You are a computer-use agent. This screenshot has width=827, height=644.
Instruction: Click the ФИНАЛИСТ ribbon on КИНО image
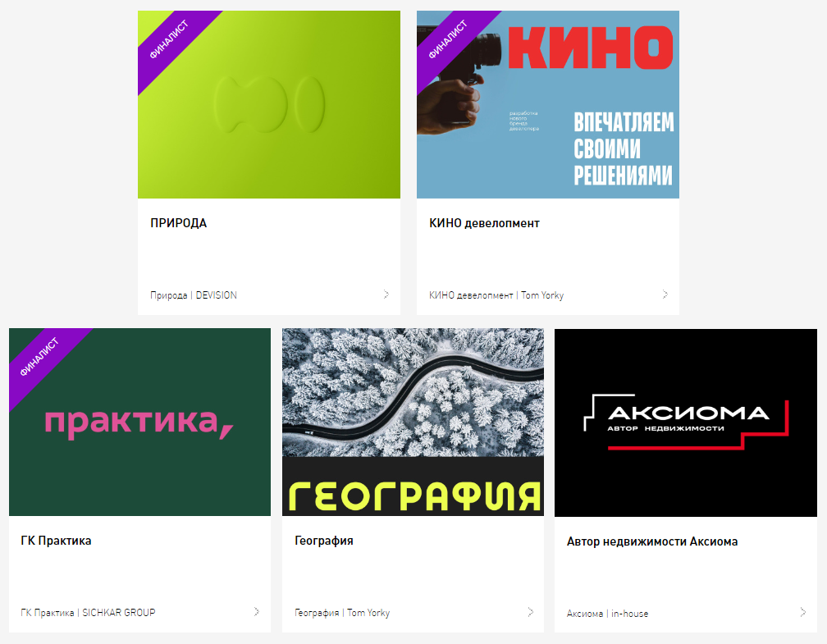click(x=453, y=47)
